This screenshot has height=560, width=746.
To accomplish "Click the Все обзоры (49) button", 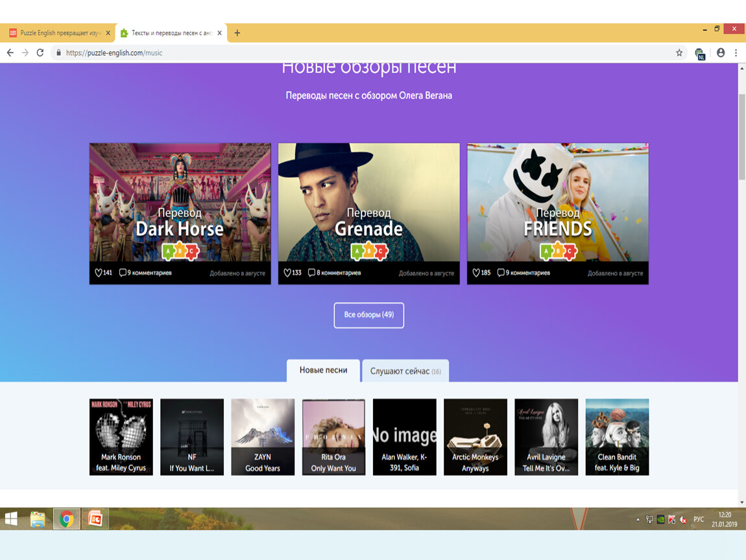I will pyautogui.click(x=368, y=315).
